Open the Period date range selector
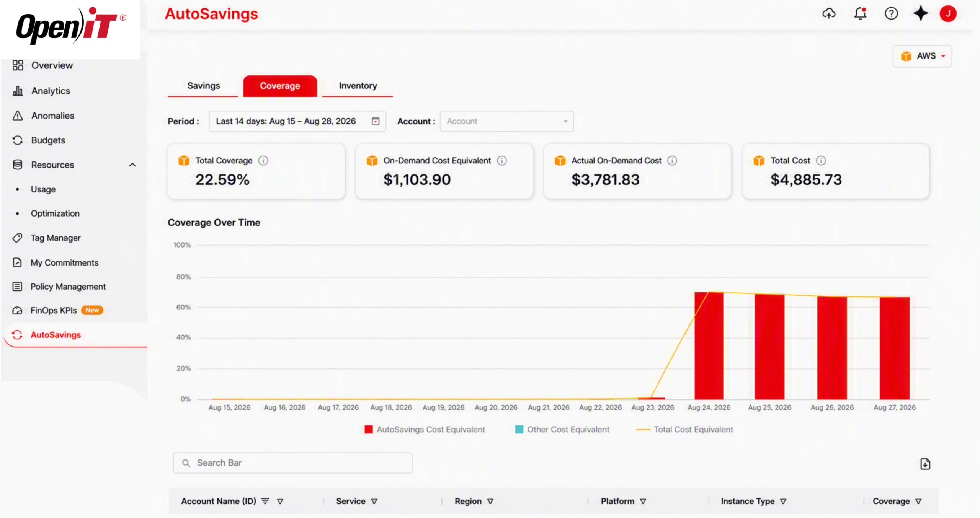 tap(297, 121)
